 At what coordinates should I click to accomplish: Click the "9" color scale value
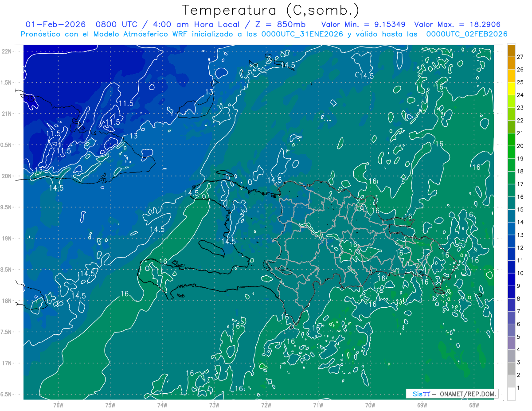519,286
